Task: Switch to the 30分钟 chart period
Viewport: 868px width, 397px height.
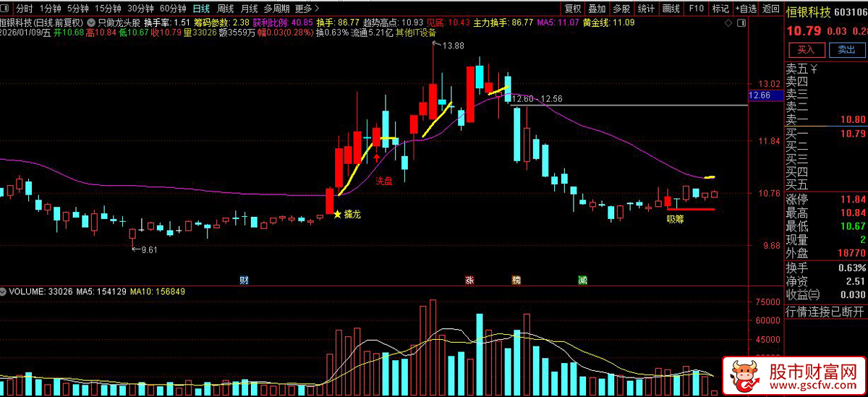Action: 140,9
